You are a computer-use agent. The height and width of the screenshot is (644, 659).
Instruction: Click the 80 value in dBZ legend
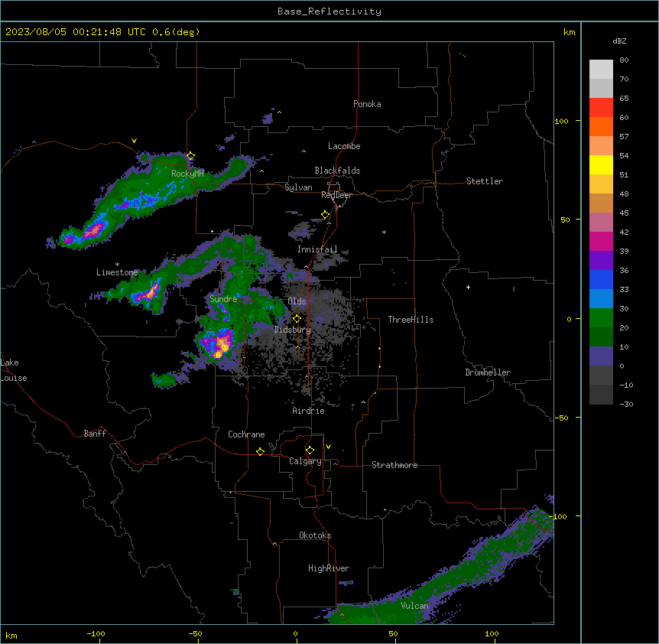coord(624,60)
